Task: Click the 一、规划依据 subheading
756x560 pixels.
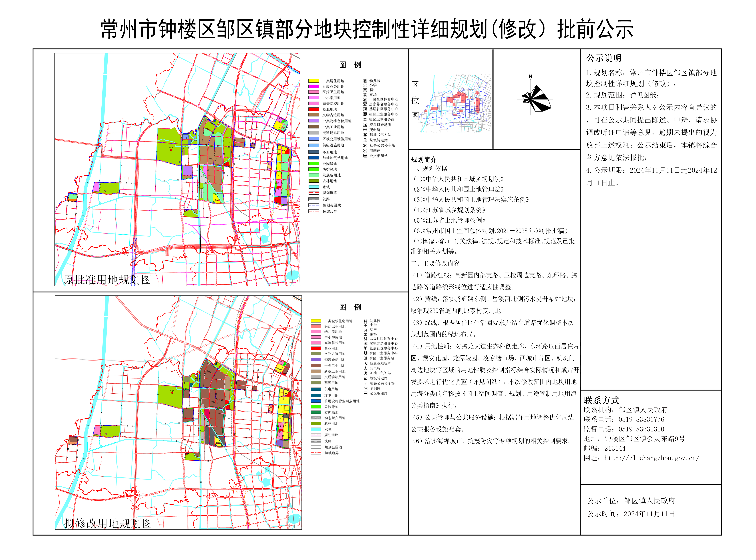Action: (429, 169)
